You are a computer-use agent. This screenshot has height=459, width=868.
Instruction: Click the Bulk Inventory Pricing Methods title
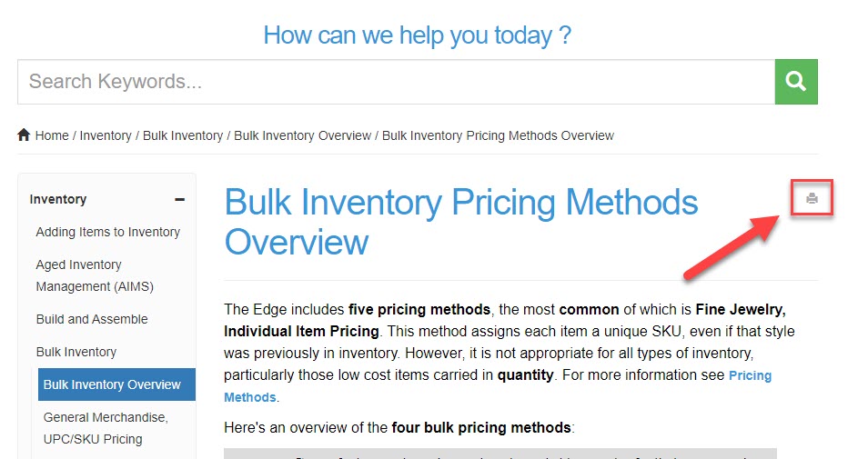click(461, 222)
